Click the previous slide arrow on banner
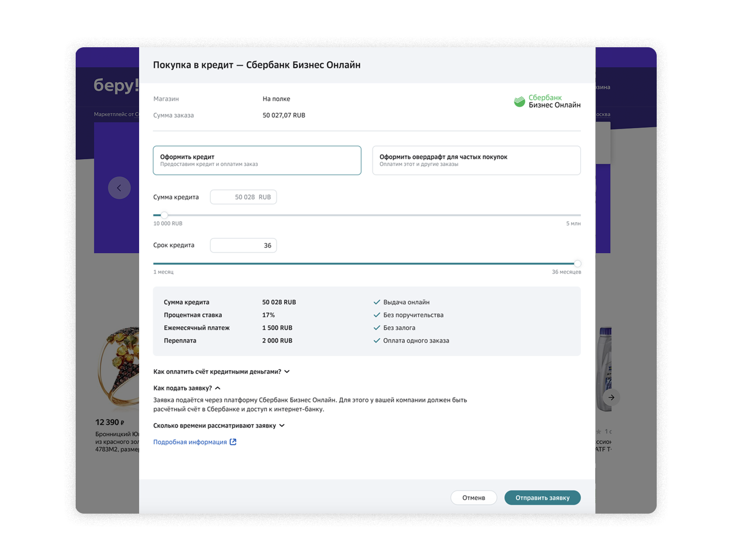 (x=119, y=188)
